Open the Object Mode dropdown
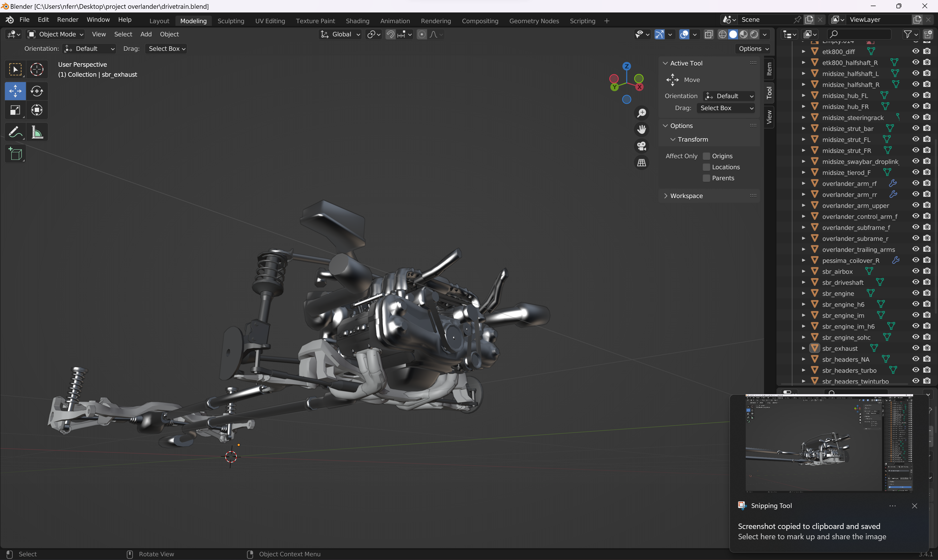 pos(56,34)
